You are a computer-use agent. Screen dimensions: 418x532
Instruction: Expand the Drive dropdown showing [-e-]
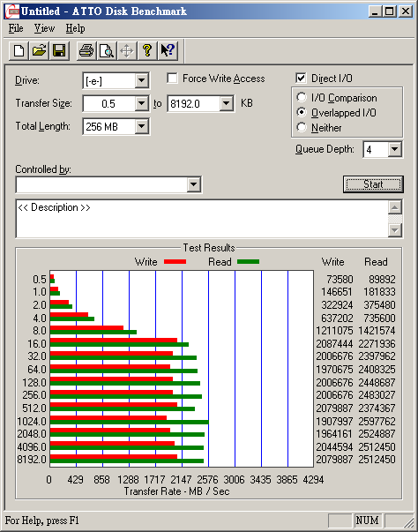click(x=142, y=81)
